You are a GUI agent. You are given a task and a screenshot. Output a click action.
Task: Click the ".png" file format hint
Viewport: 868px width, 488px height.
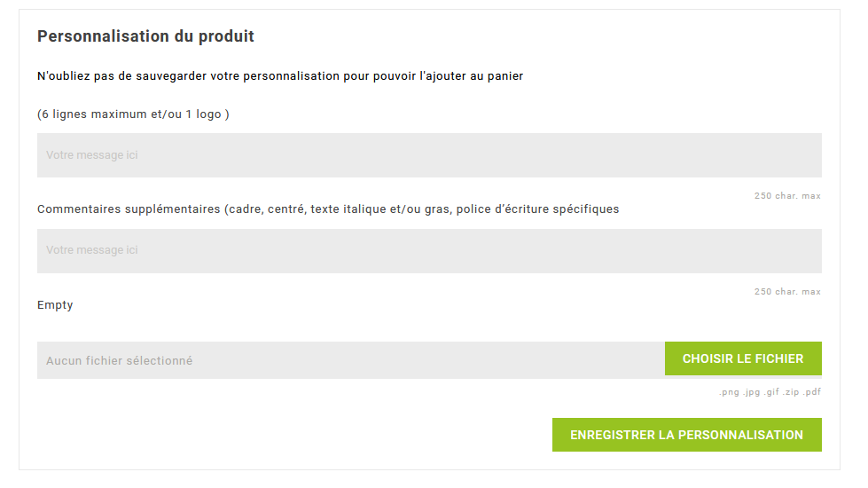729,392
